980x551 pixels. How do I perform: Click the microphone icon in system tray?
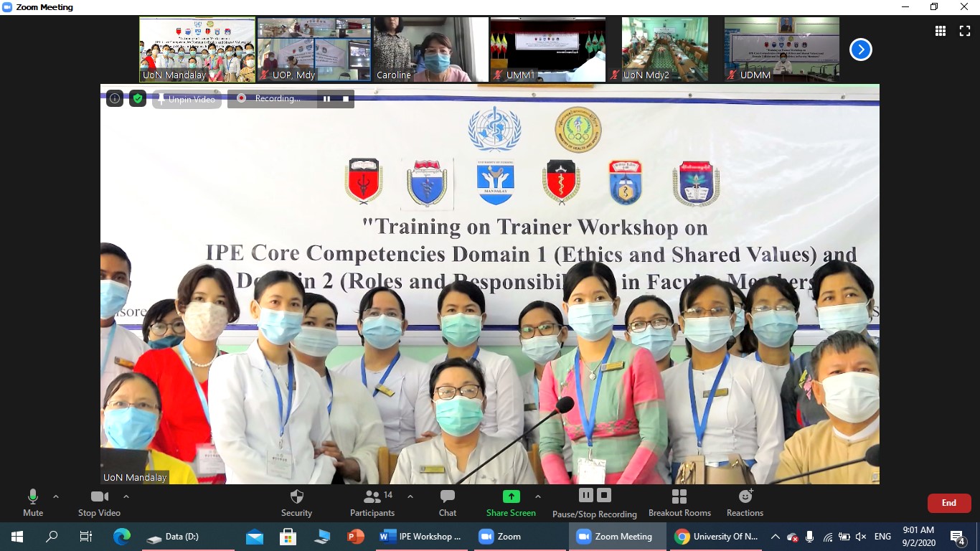click(x=810, y=537)
